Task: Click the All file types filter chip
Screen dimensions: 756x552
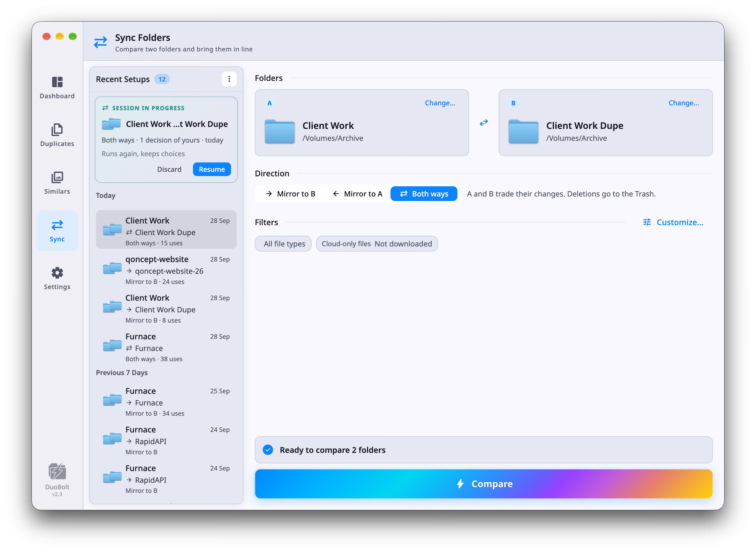Action: pyautogui.click(x=284, y=244)
